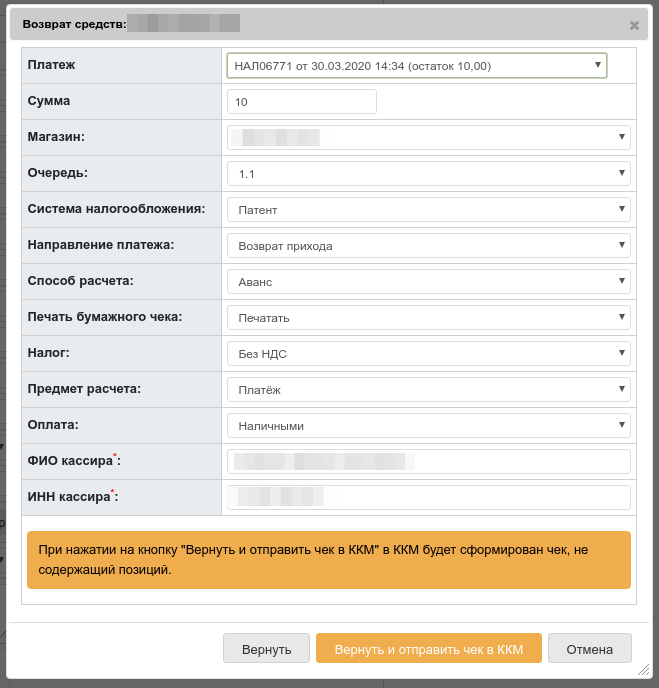The image size is (659, 688).
Task: Click the Отмена button
Action: (x=590, y=648)
